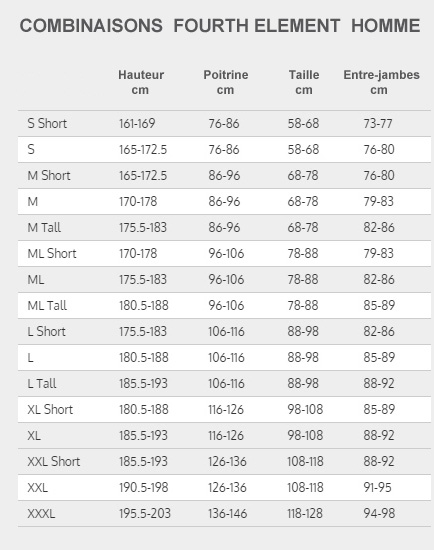This screenshot has width=434, height=550.
Task: Click inseam value 91-95 in XXL row
Action: point(377,488)
